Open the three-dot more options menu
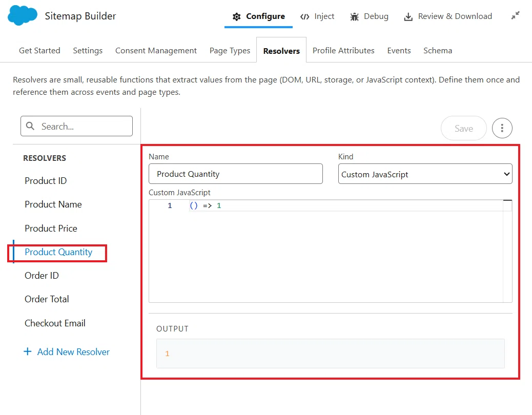The height and width of the screenshot is (415, 532). [x=502, y=128]
